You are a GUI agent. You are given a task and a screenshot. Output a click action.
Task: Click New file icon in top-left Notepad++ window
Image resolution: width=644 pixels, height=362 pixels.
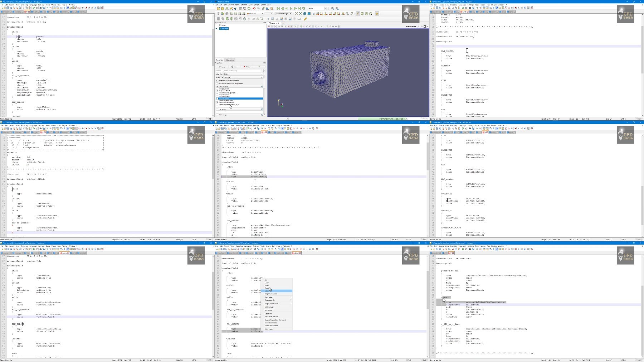pyautogui.click(x=2, y=8)
